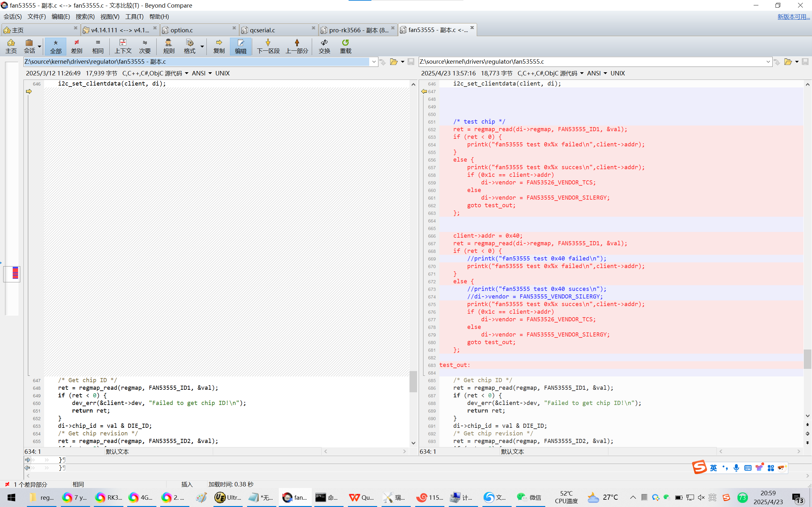Click the 主页 home toolbar icon

pyautogui.click(x=11, y=43)
